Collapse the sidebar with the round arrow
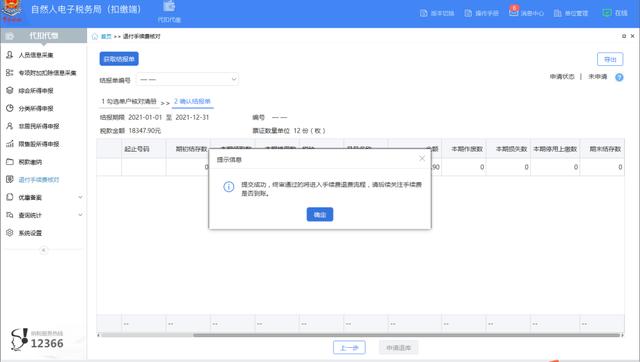Viewport: 640px width, 362px height. pyautogui.click(x=43, y=250)
